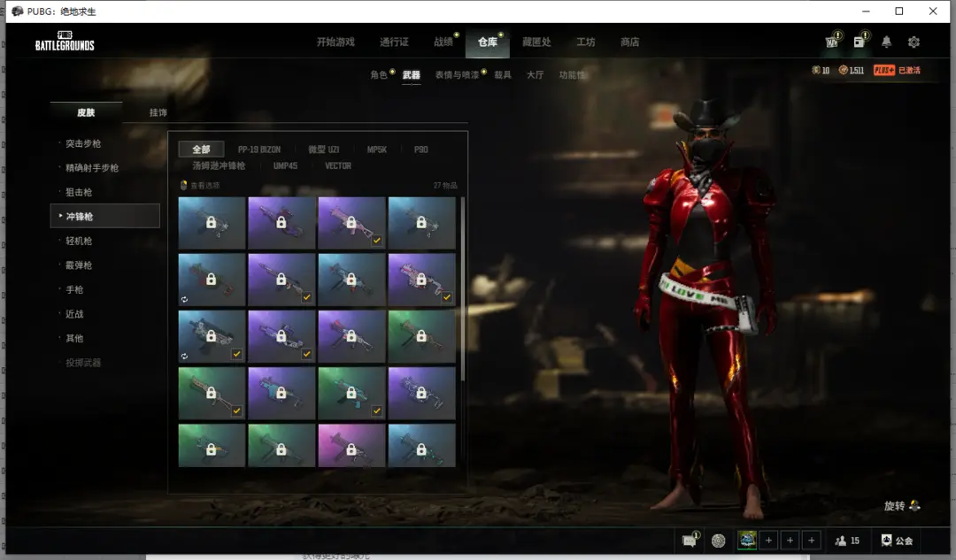Filter skins by 微型 UZI
Viewport: 956px width, 560px height.
(x=323, y=150)
